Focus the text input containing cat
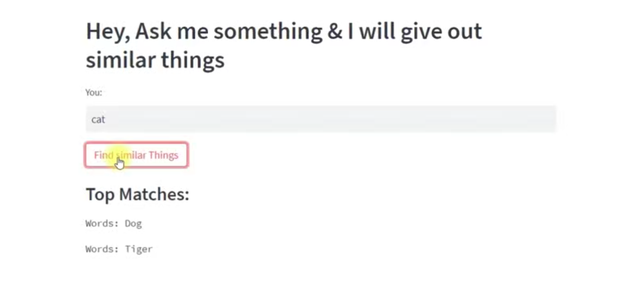The width and height of the screenshot is (644, 295). (x=321, y=119)
